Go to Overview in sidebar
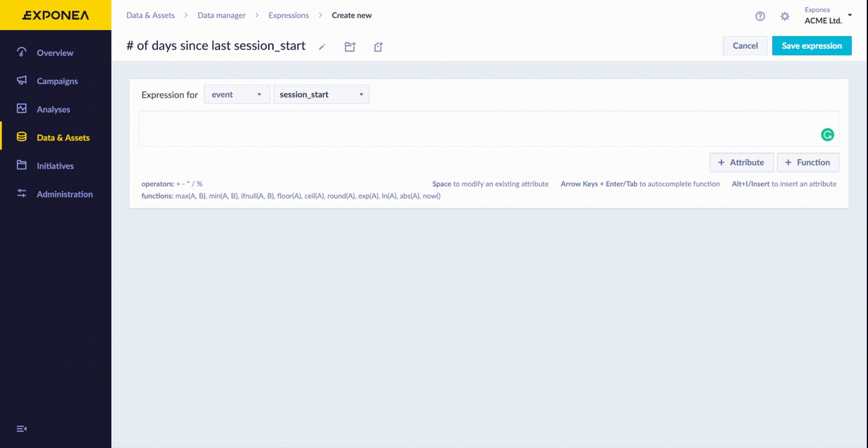The image size is (868, 448). click(x=55, y=53)
